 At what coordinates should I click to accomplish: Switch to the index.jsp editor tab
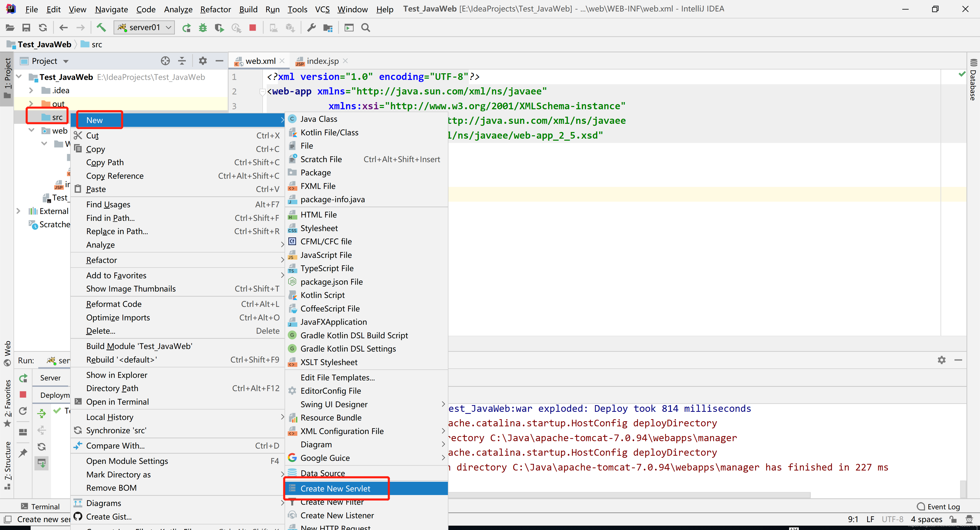pos(322,61)
